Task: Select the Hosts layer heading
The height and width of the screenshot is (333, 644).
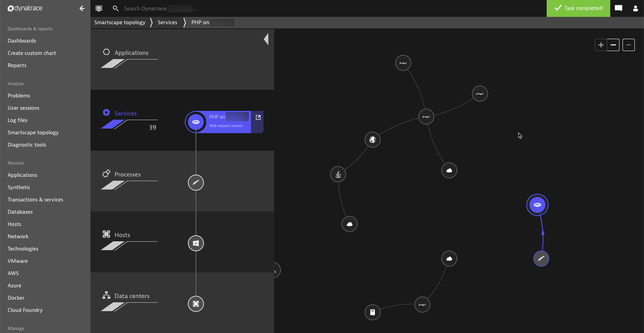Action: pos(122,235)
